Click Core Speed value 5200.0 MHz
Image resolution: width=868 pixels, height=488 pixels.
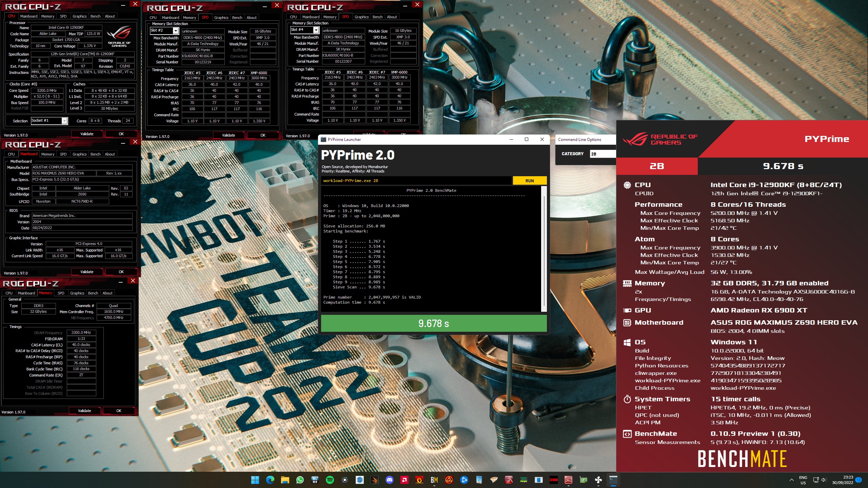(47, 90)
